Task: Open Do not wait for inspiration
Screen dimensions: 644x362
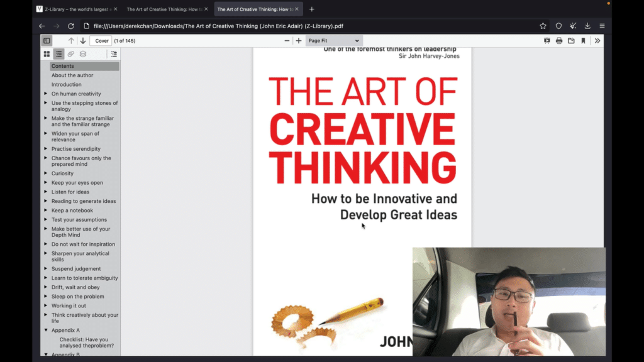Action: click(84, 244)
